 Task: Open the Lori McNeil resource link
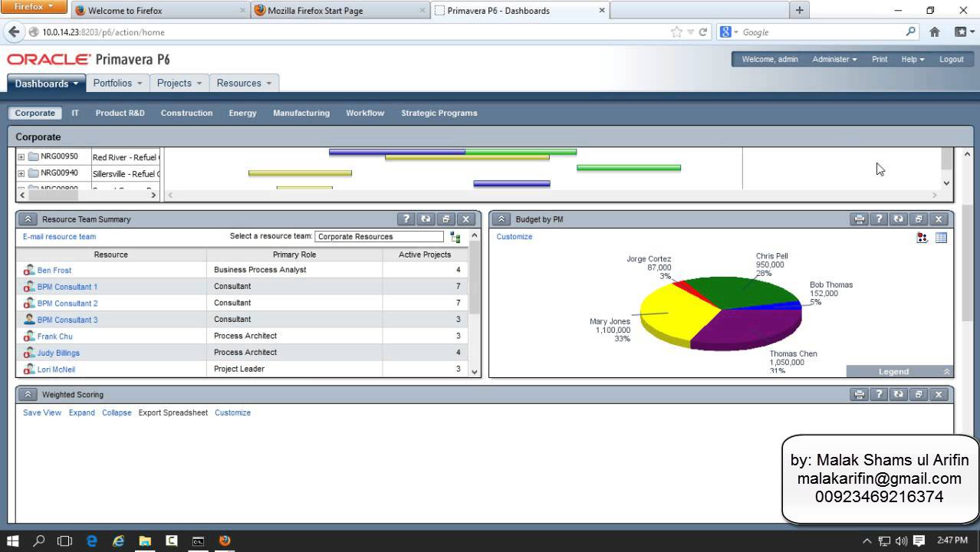point(56,370)
